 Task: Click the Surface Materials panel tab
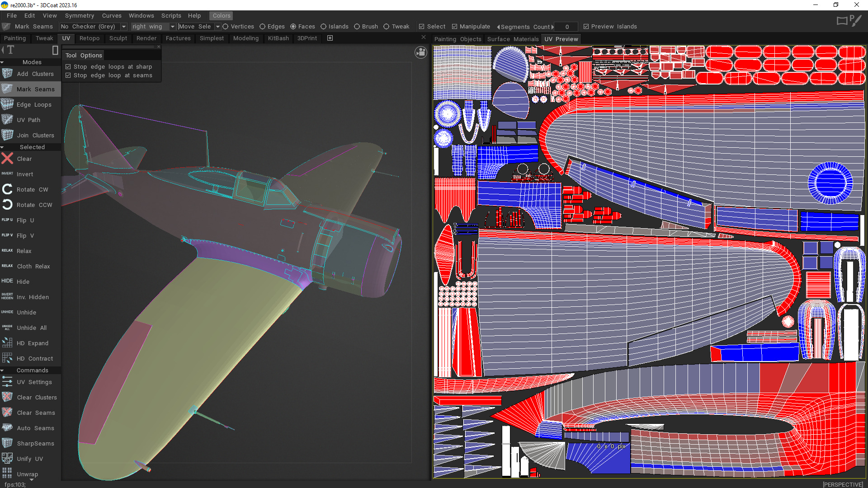(513, 39)
